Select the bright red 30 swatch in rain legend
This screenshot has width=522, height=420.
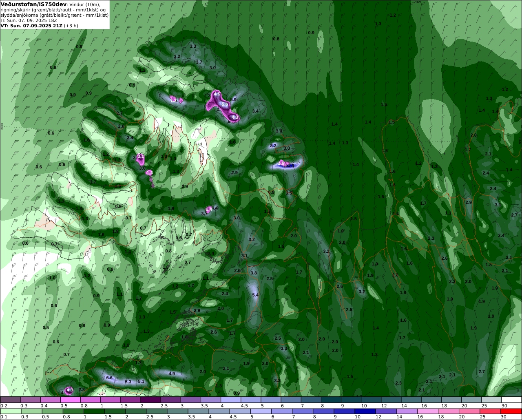point(511,411)
